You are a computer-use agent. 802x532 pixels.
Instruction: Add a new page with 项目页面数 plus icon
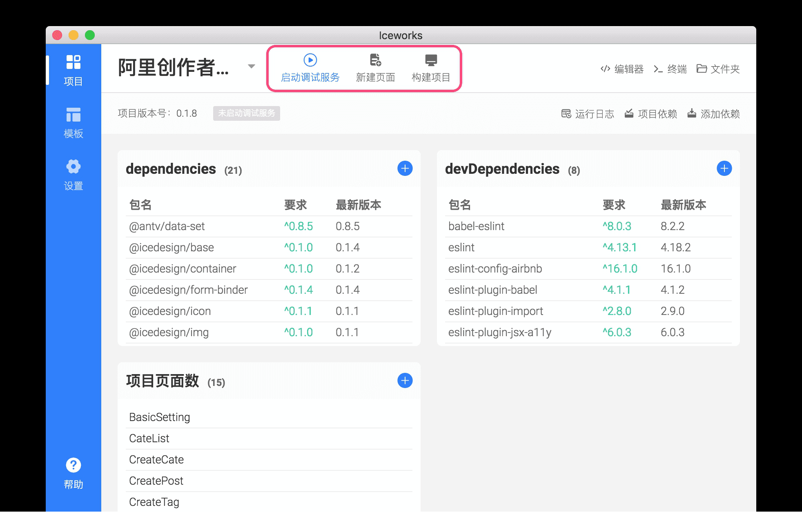click(x=405, y=381)
